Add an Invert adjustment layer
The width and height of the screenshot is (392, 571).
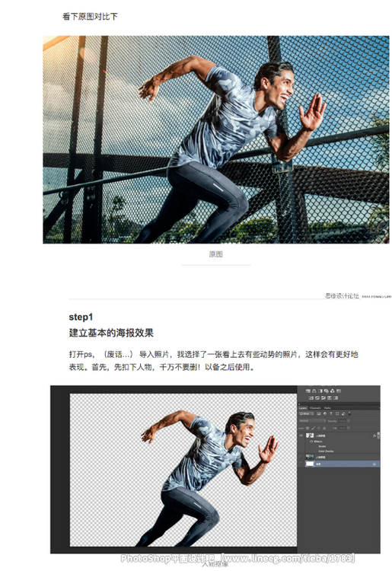pyautogui.click(x=311, y=398)
